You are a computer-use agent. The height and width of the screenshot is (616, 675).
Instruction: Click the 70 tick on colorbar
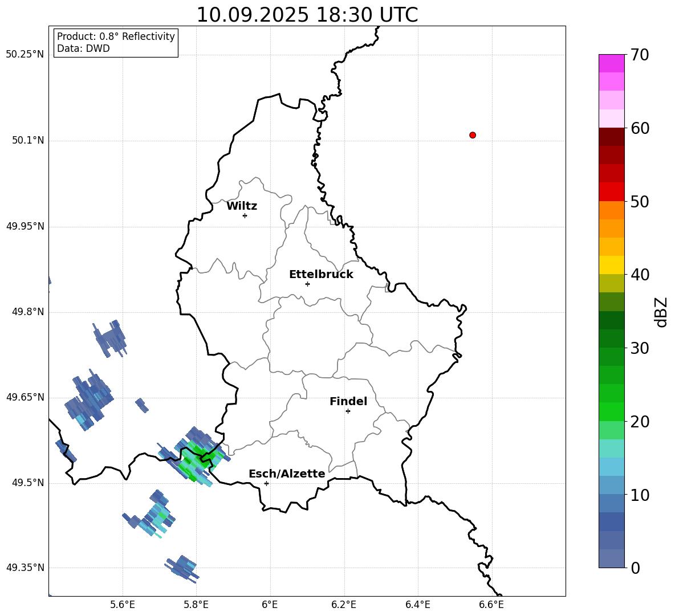[x=640, y=55]
